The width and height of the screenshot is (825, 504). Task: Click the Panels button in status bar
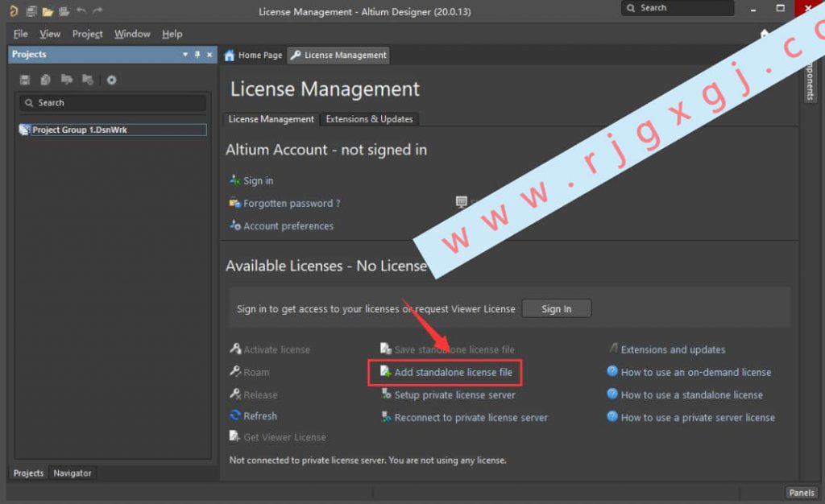point(802,493)
